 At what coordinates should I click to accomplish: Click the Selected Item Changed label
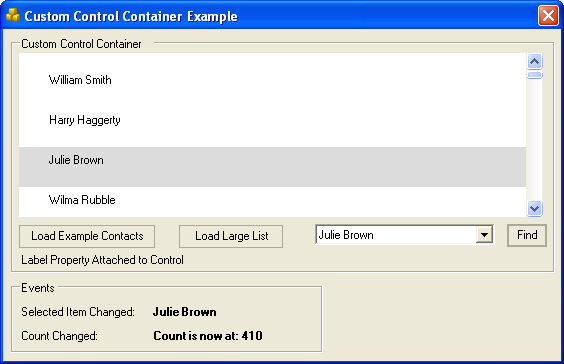tap(78, 312)
